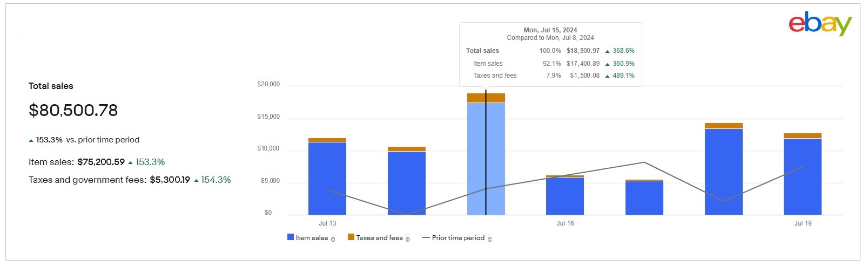The width and height of the screenshot is (868, 266).
Task: Toggle the Item sales legend series
Action: tap(312, 238)
